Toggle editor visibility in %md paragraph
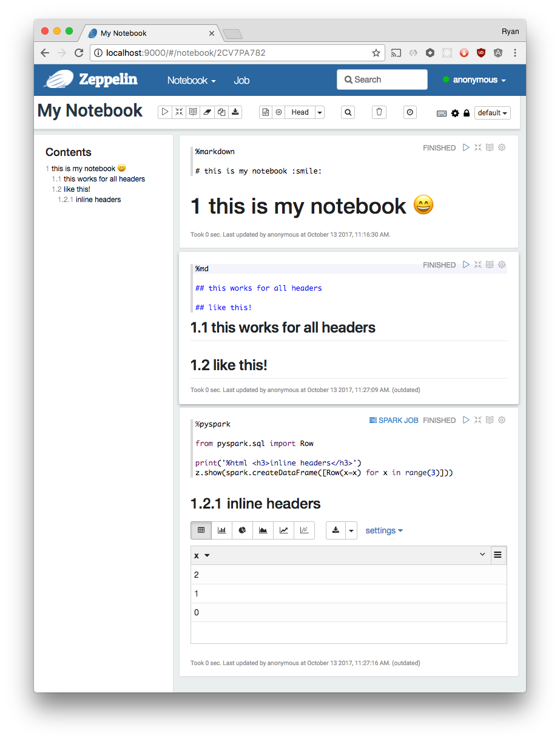The width and height of the screenshot is (560, 741). pos(478,265)
